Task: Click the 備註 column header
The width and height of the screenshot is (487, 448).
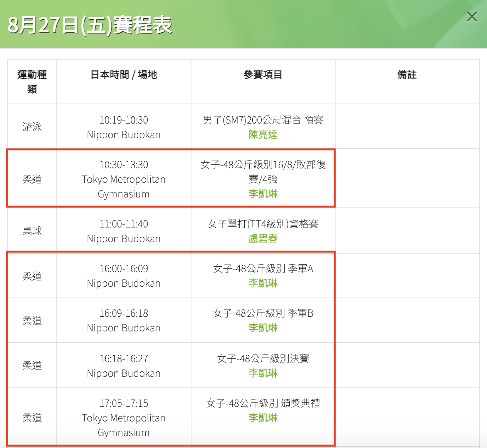Action: tap(407, 75)
